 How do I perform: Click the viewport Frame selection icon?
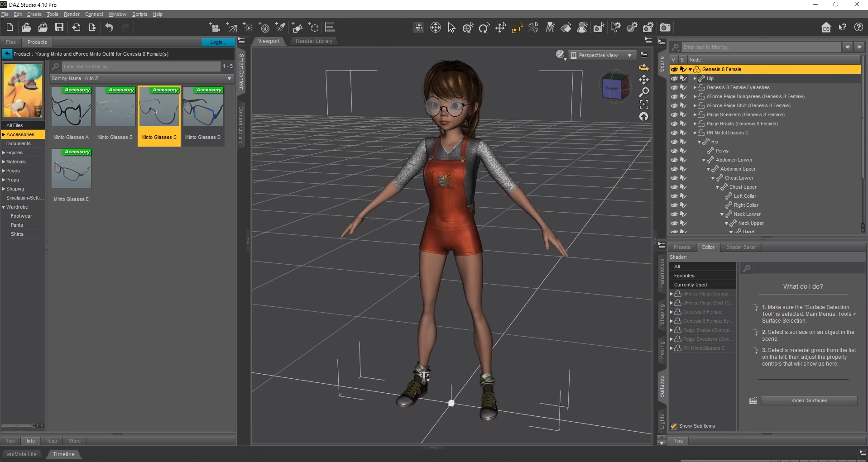click(643, 105)
